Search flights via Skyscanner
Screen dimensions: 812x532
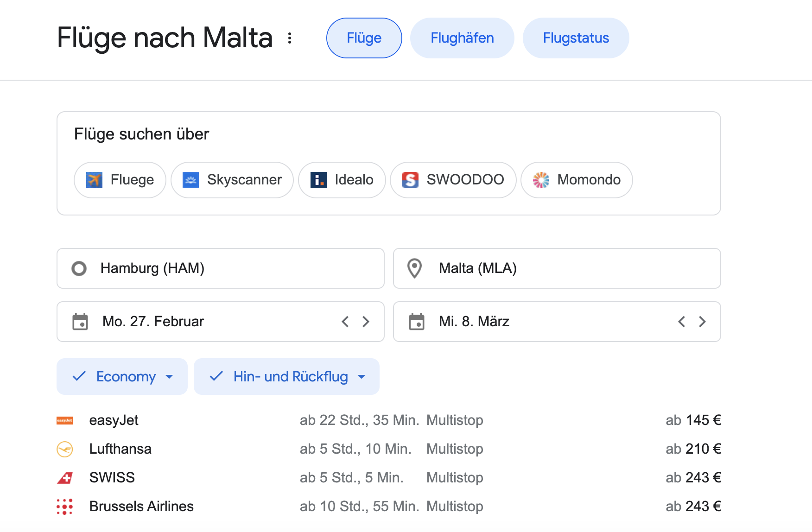232,180
